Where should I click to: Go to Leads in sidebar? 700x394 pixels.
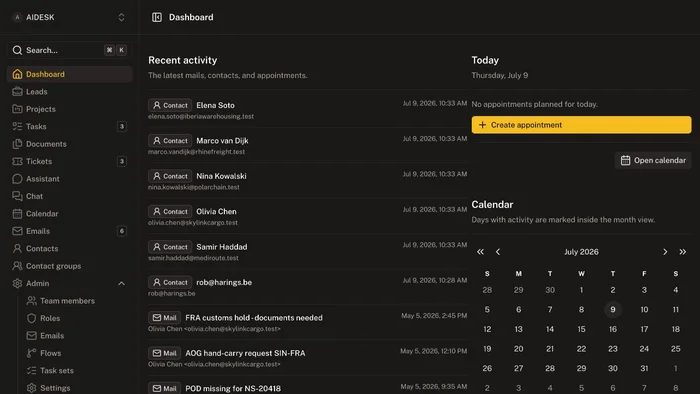(69, 91)
